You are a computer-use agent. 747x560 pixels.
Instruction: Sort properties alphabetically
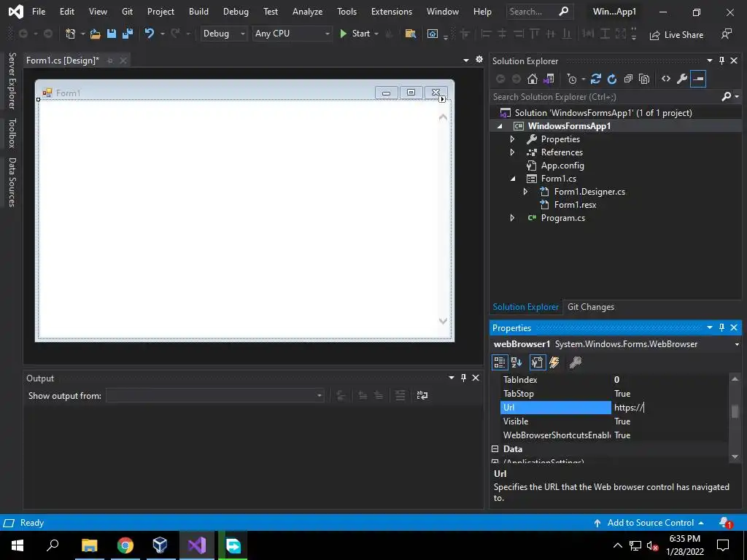pos(516,362)
